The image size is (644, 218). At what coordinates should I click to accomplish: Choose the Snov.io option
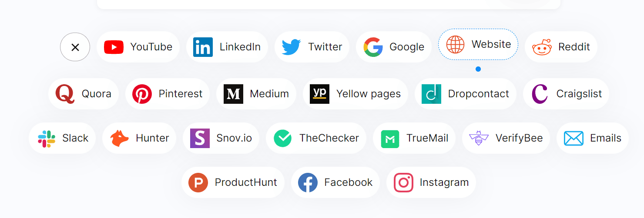pos(221,138)
